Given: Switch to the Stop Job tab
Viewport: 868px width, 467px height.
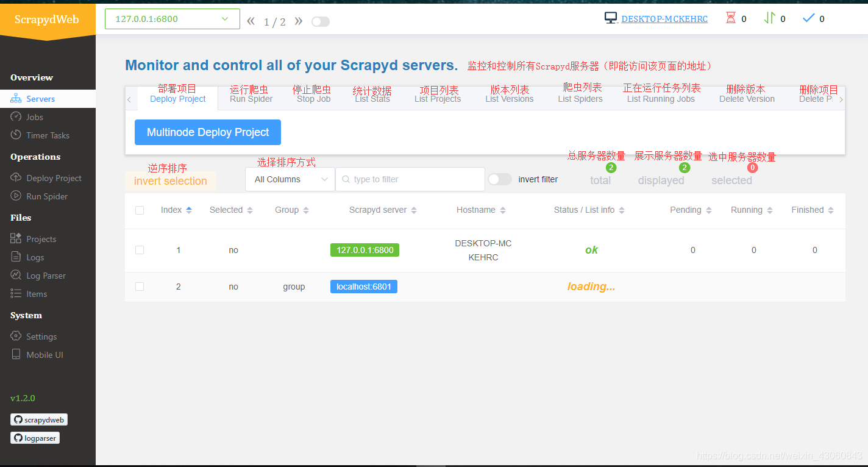Looking at the screenshot, I should click(314, 99).
